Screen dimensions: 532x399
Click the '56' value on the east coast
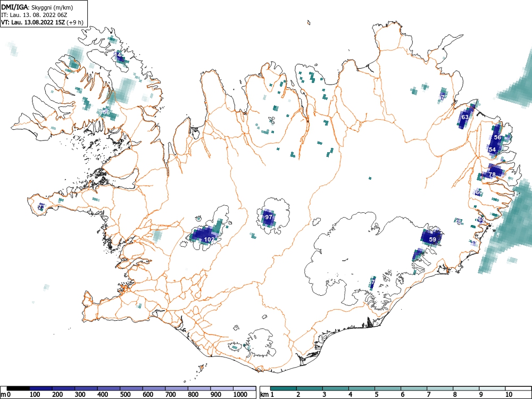[497, 137]
